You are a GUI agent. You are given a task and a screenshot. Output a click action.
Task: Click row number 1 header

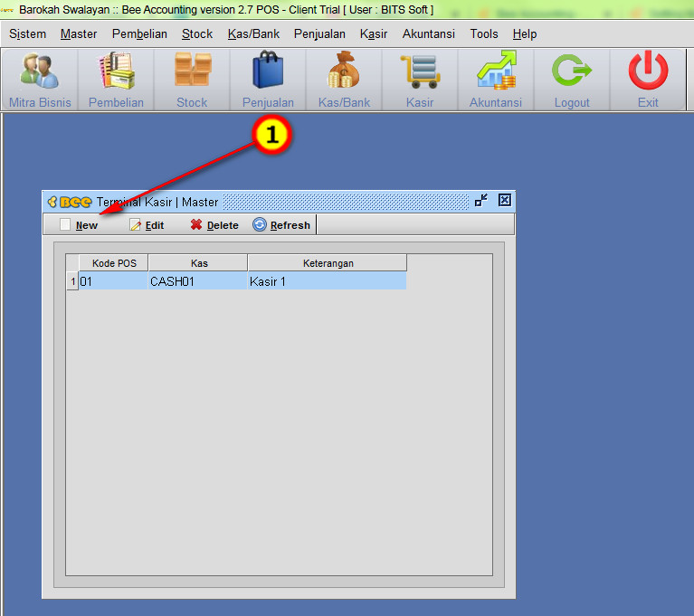(72, 281)
